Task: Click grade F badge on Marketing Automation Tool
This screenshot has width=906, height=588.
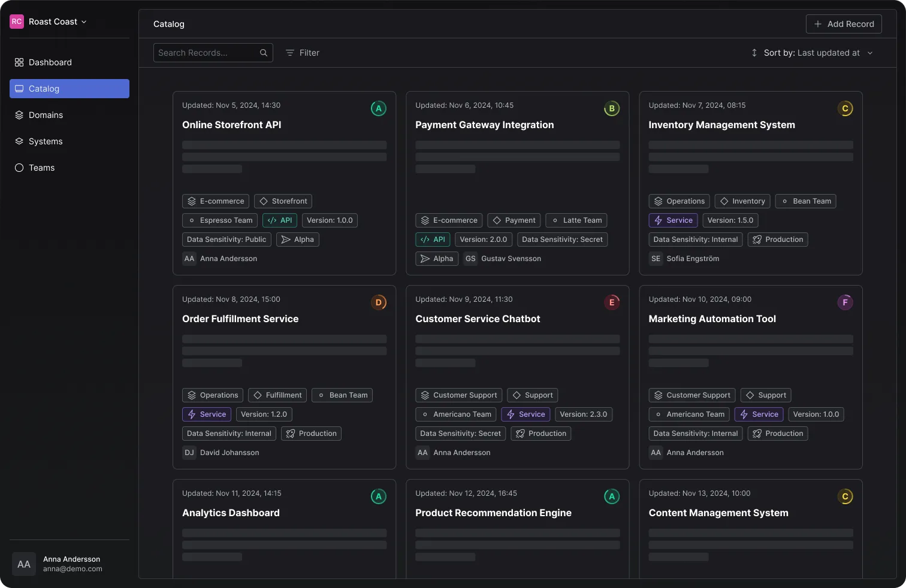Action: (845, 302)
